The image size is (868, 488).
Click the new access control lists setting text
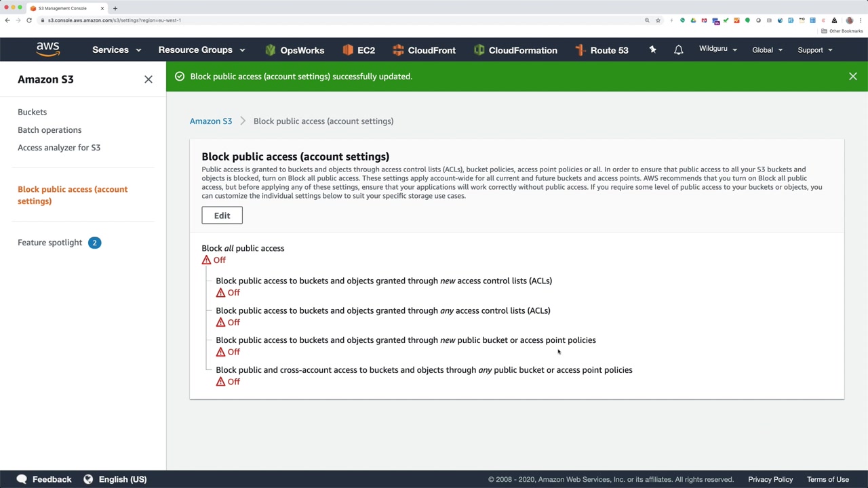click(384, 281)
